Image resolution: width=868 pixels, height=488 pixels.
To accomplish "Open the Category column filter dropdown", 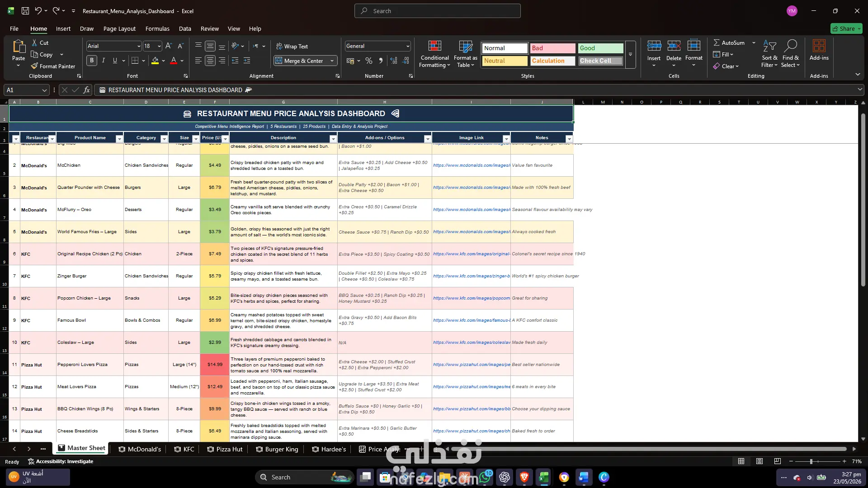I will coord(164,139).
